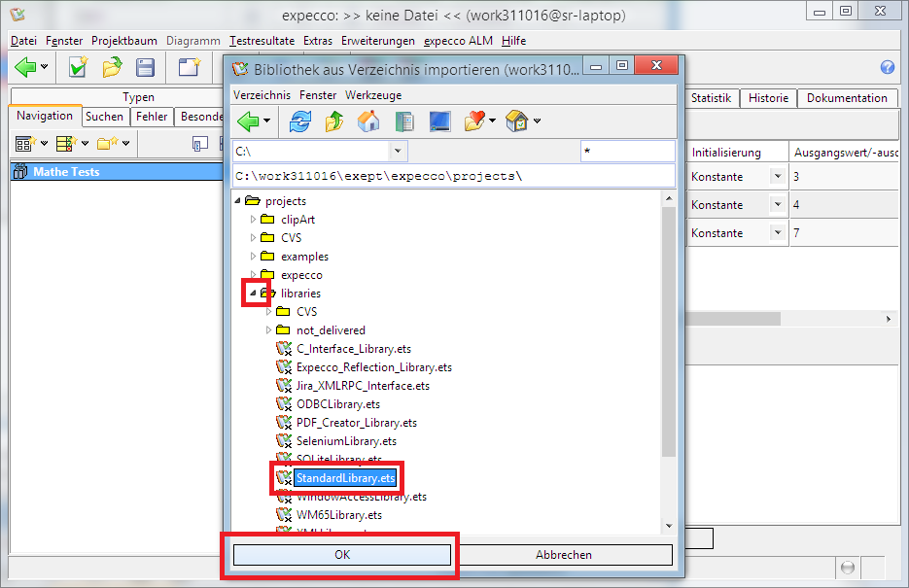
Task: Select SeleniumLibrary.ets in file list
Action: point(346,441)
